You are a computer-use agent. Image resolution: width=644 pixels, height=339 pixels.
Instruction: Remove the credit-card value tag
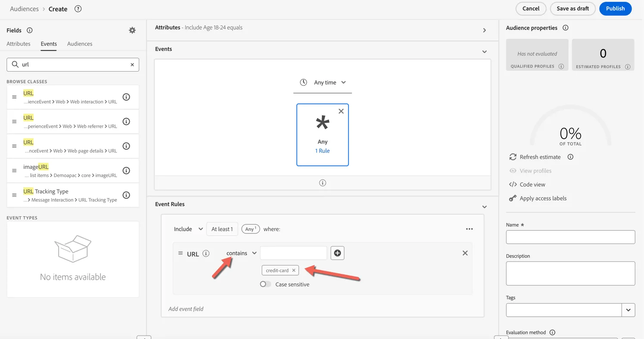(294, 271)
